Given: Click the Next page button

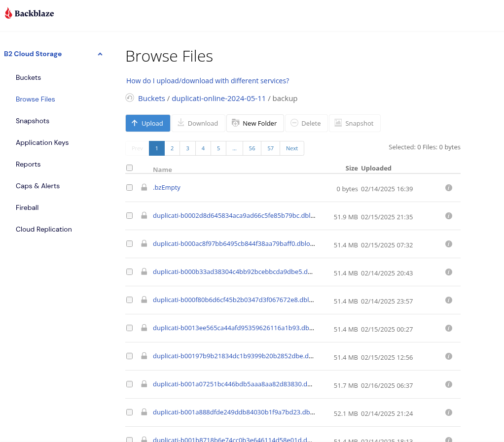Looking at the screenshot, I should 292,148.
